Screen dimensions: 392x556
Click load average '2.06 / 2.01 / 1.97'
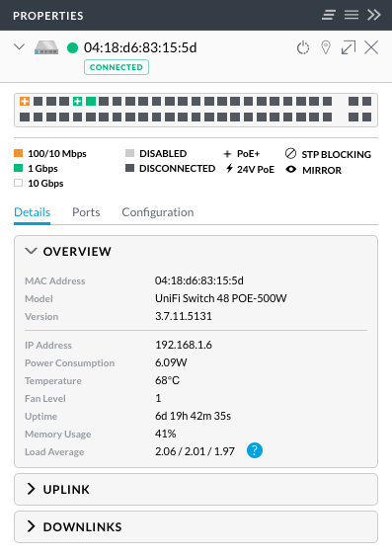[x=195, y=451]
